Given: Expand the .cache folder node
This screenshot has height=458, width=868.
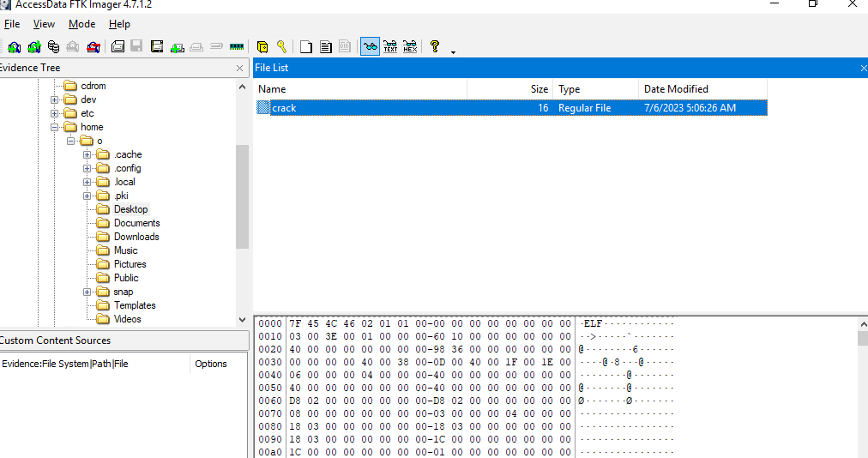Looking at the screenshot, I should (87, 154).
